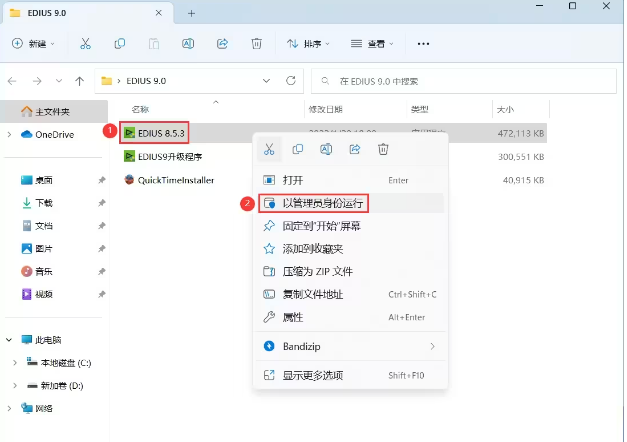Click the Cut icon in the context menu
This screenshot has width=627, height=442.
(x=269, y=149)
